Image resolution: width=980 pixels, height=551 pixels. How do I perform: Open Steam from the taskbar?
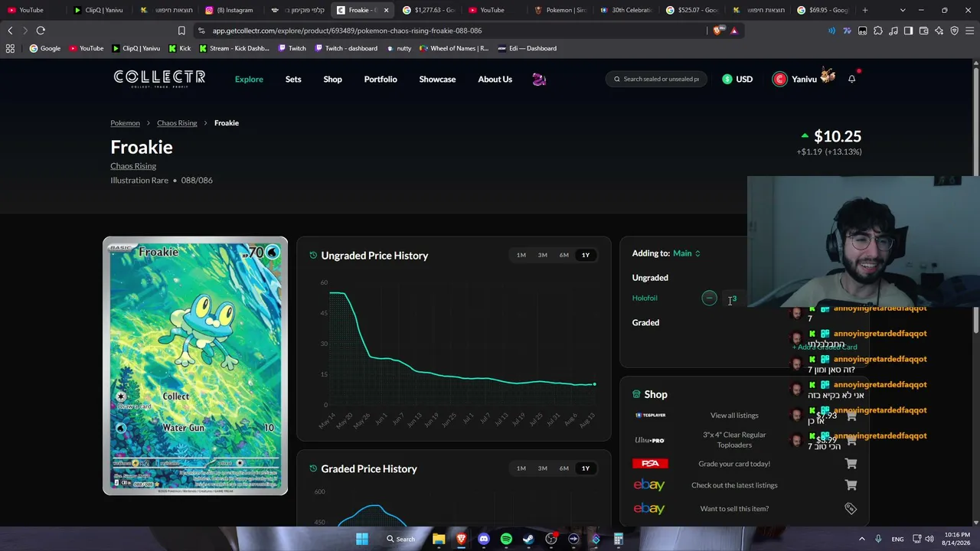(528, 539)
